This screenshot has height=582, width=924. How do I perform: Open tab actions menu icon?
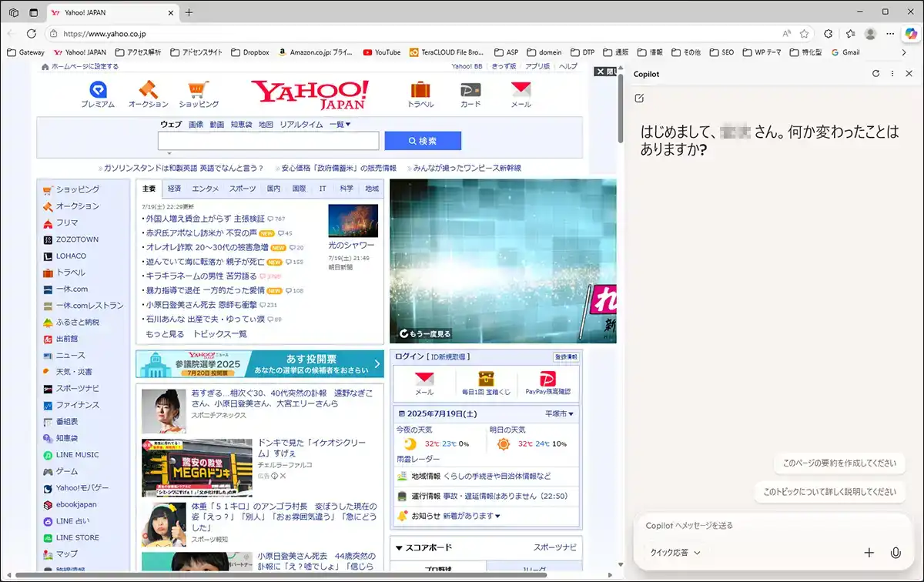(33, 12)
